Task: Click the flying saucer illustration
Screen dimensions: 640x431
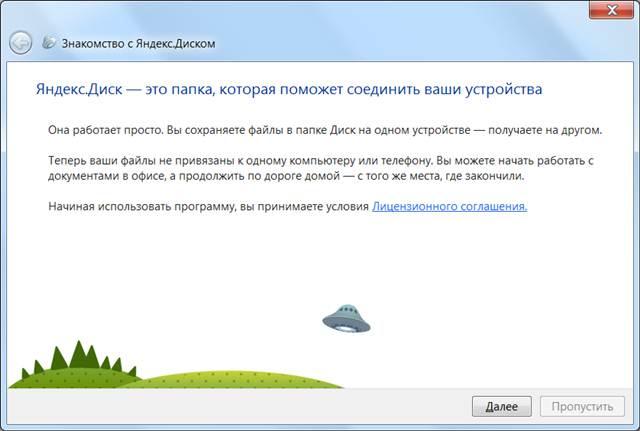Action: (346, 319)
